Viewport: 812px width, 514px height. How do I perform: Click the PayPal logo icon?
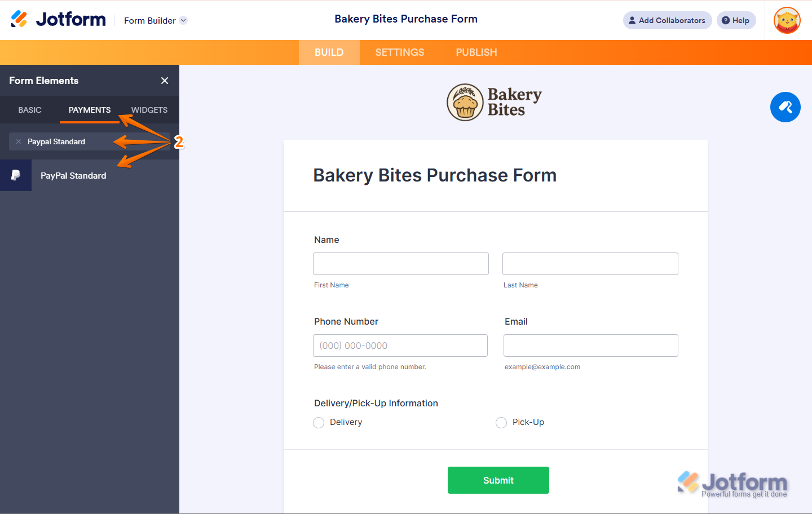pyautogui.click(x=16, y=175)
